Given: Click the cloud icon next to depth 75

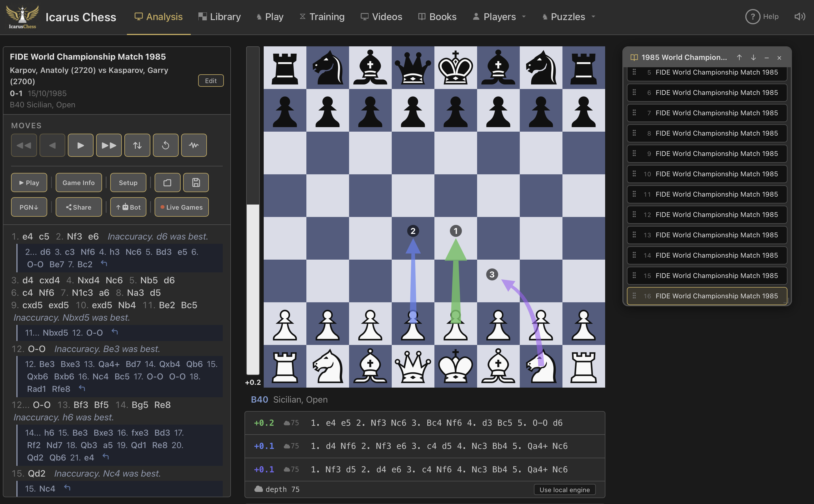Looking at the screenshot, I should (x=258, y=489).
